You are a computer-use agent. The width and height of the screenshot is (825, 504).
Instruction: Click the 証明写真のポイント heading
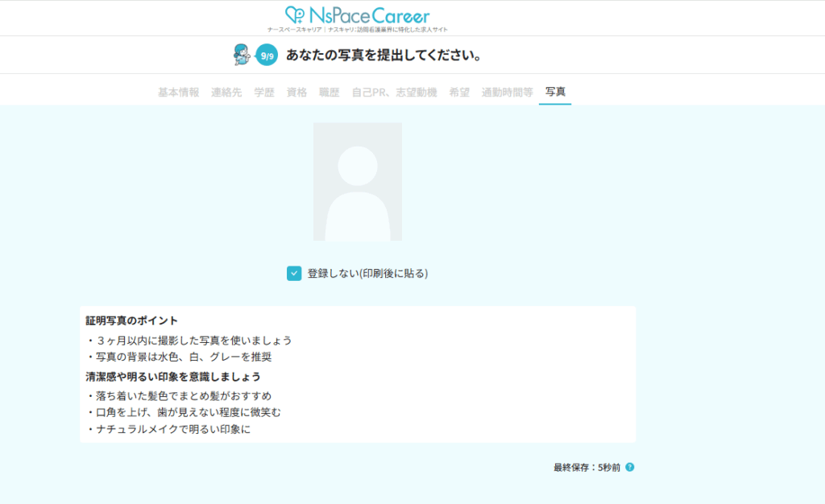[x=132, y=320]
